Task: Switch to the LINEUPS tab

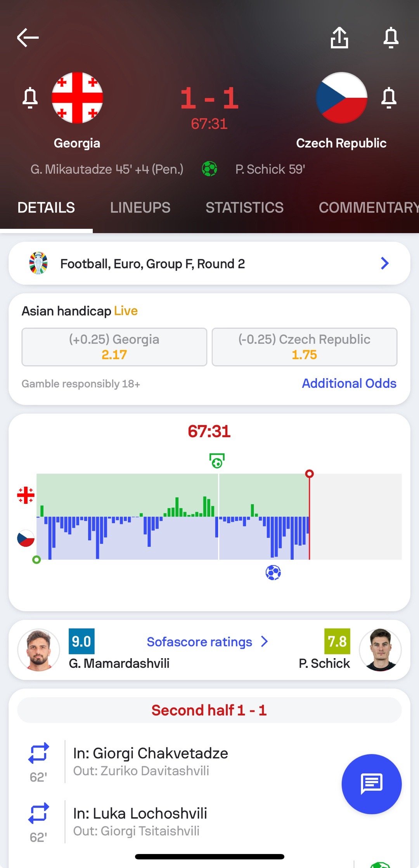Action: click(140, 207)
